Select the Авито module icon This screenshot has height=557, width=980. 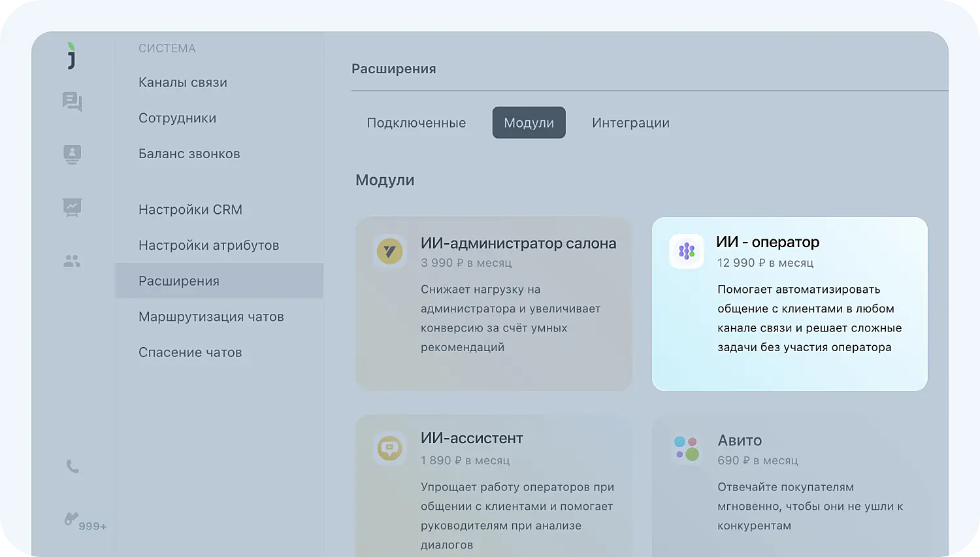pyautogui.click(x=686, y=448)
